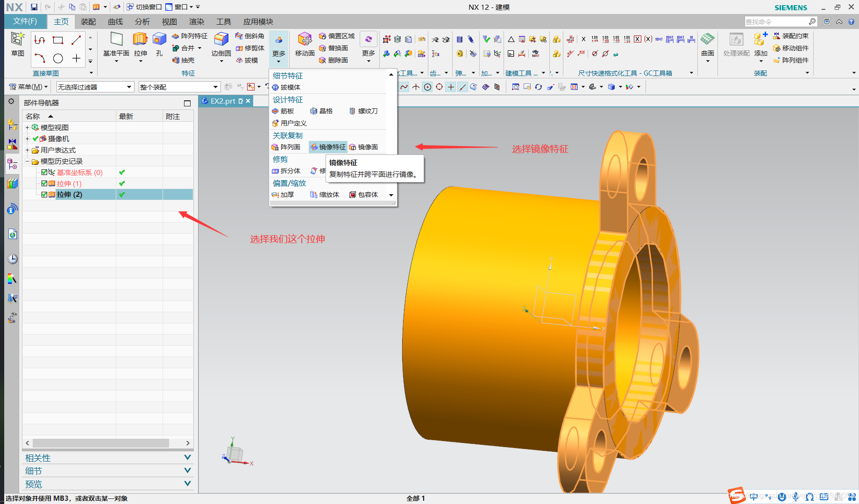Screen dimensions: 859x504
Task: Click the Chamfer (倒斜角) tool
Action: click(x=250, y=36)
